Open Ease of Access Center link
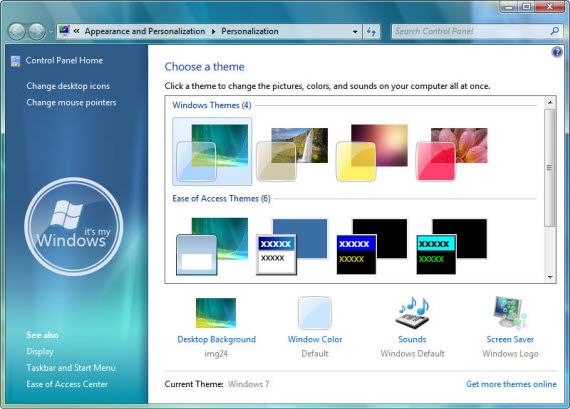 (x=67, y=384)
